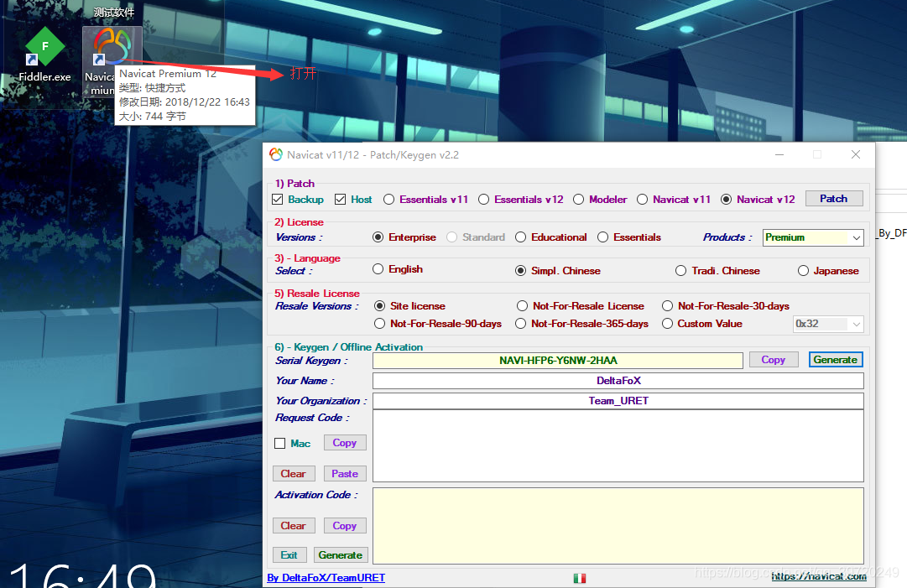
Task: Click the Serial Keygen field
Action: [558, 360]
